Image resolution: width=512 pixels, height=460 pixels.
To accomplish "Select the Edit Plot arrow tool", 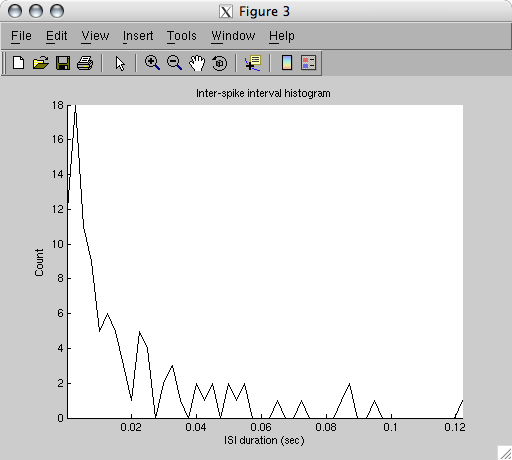I will 120,63.
